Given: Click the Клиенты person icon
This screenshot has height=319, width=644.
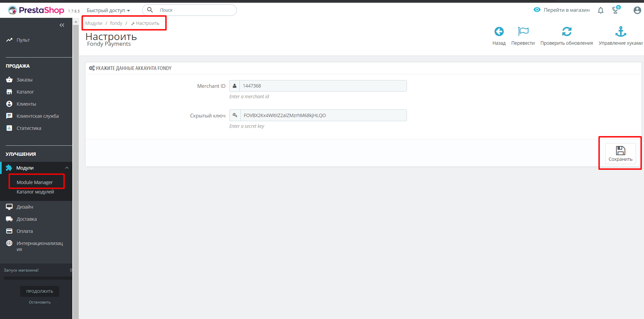Looking at the screenshot, I should click(9, 104).
